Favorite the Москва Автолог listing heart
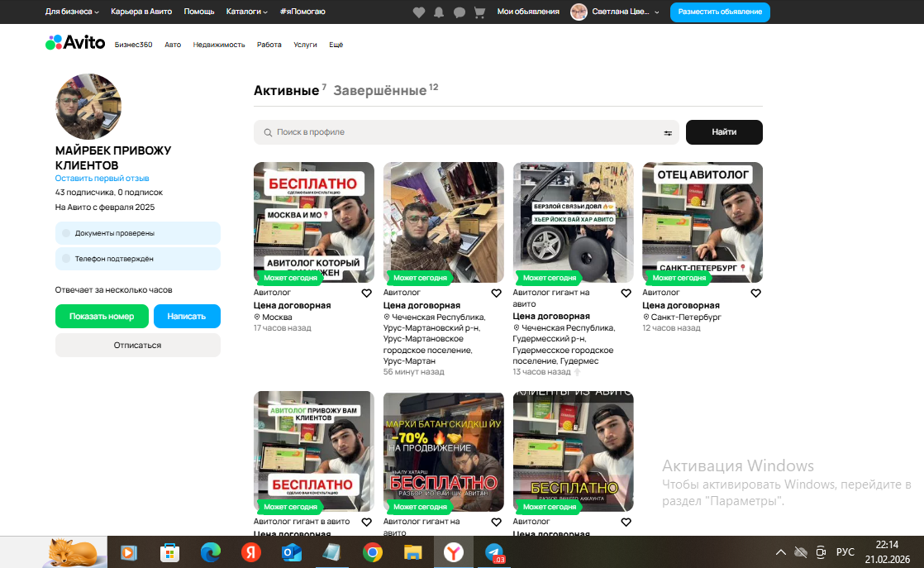924x568 pixels. 366,293
